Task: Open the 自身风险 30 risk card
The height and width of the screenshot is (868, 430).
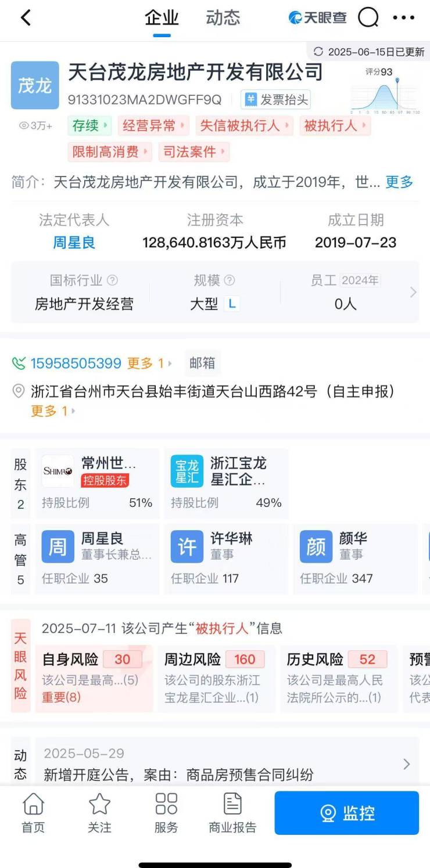Action: pos(93,678)
